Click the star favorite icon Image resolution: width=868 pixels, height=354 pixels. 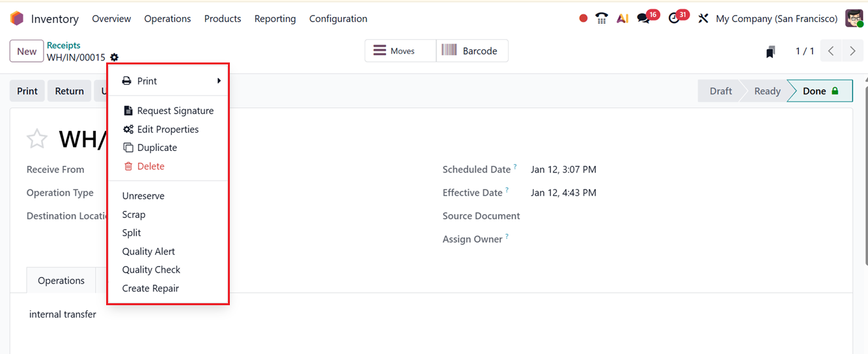[37, 139]
